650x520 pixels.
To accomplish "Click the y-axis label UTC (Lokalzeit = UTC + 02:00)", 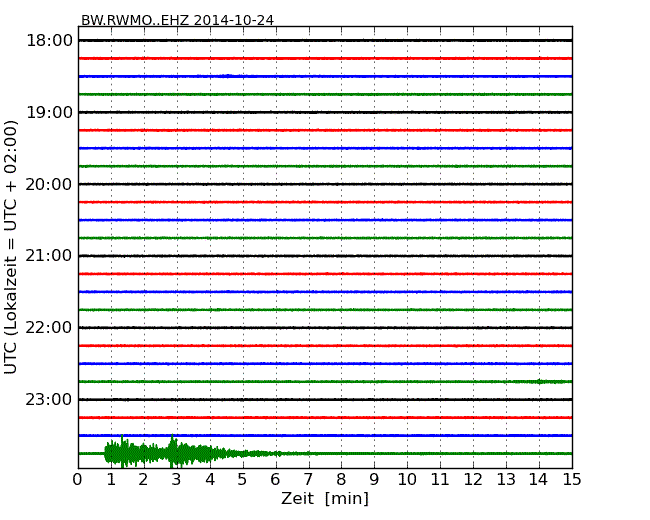I will [x=11, y=247].
